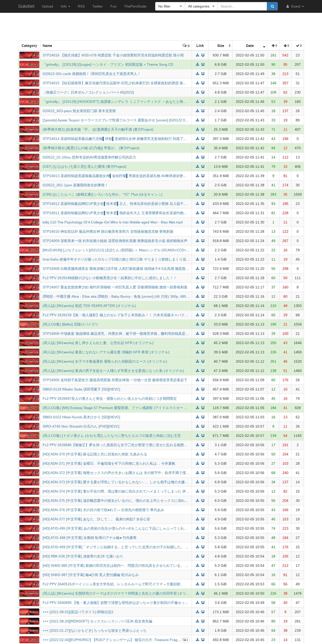Open SIRO-4745 Non Shiraishi title link
The width and height of the screenshot is (322, 644).
(81, 426)
